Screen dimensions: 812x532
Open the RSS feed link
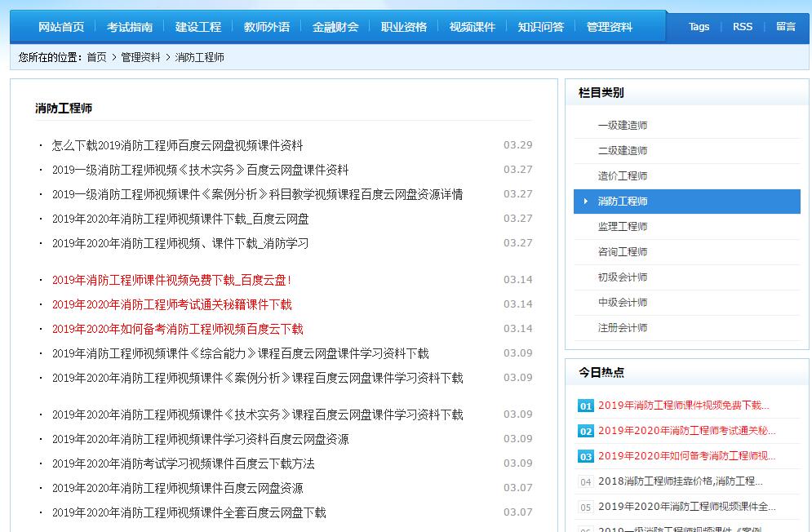[x=742, y=26]
